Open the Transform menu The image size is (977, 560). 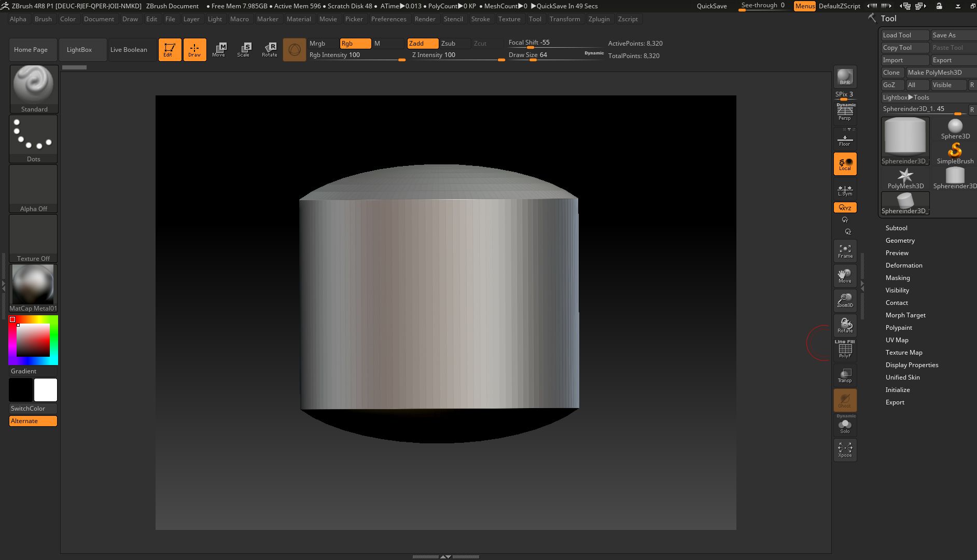pos(565,19)
